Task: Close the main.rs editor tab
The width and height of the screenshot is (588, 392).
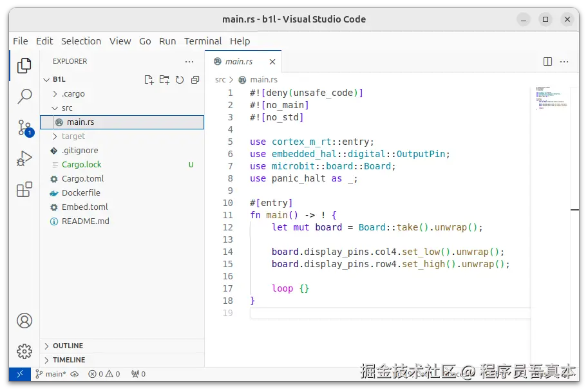Action: tap(272, 61)
